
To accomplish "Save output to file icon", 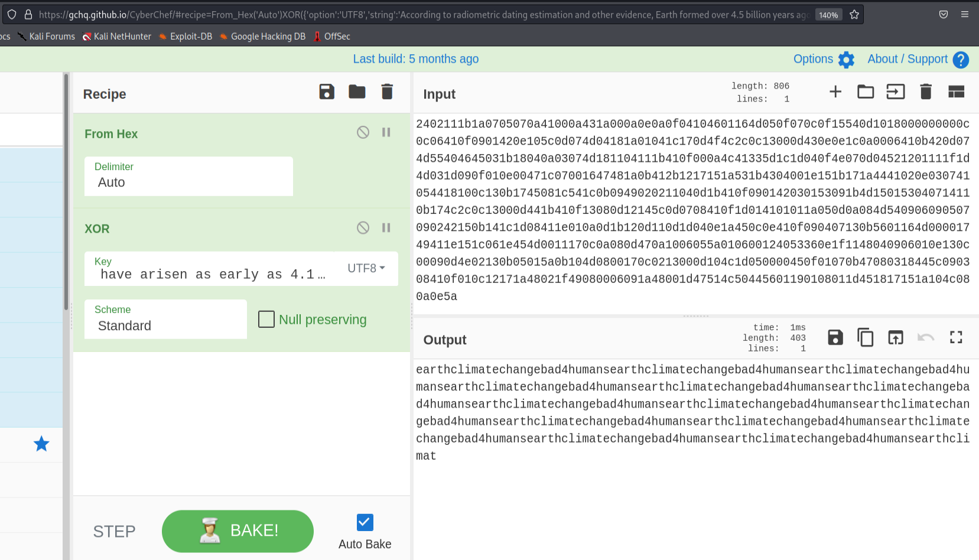I will tap(835, 338).
